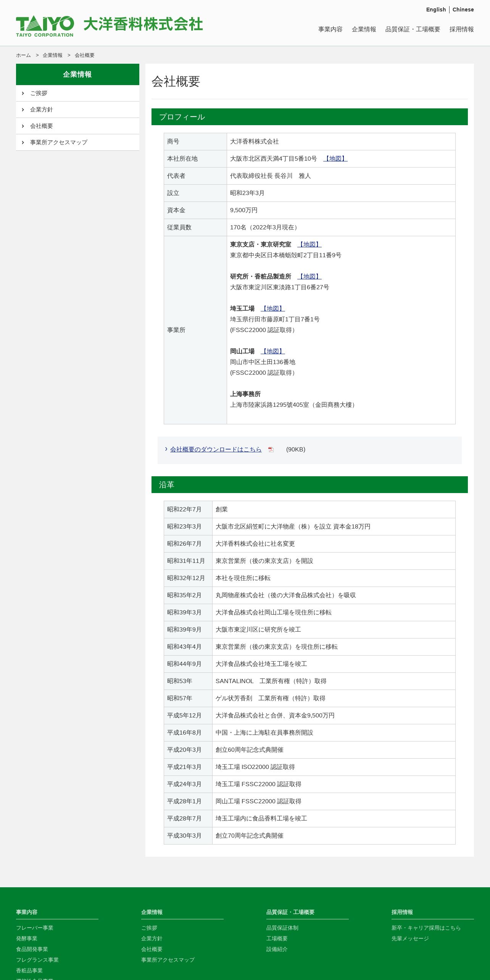Click the chevron icon beside 会社概要 in sidebar

pos(23,126)
